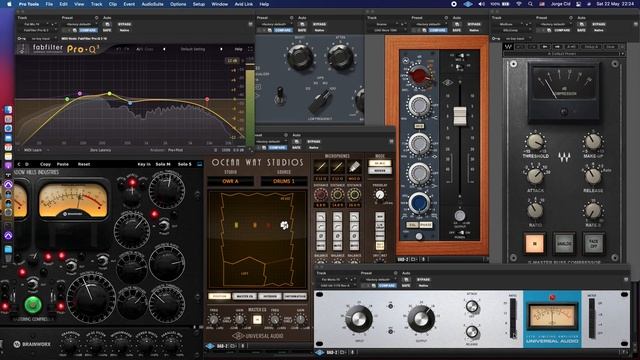Click Paste in the Shadow Hills plugin toolbar

62,164
